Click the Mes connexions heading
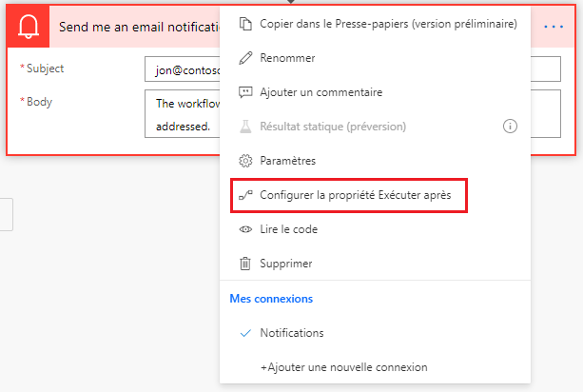This screenshot has width=583, height=392. [x=272, y=299]
